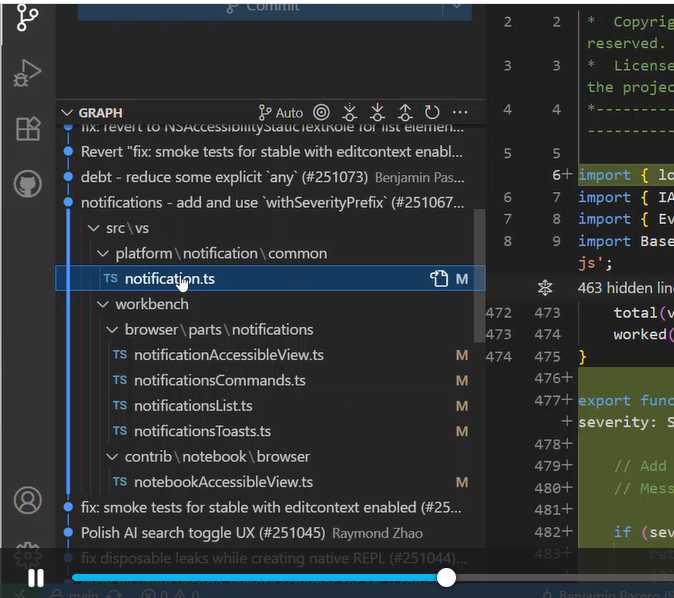Refresh the Graph view
Viewport: 674px width, 598px height.
(x=432, y=113)
